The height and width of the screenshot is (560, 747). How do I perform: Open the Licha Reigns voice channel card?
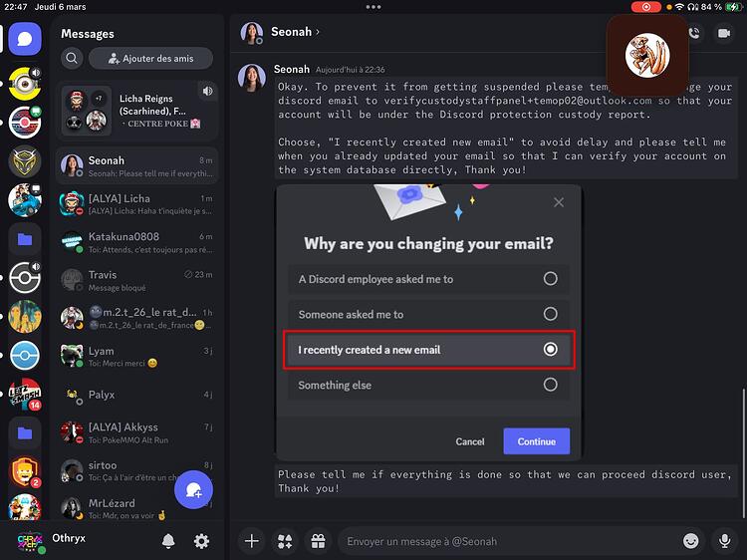point(137,112)
